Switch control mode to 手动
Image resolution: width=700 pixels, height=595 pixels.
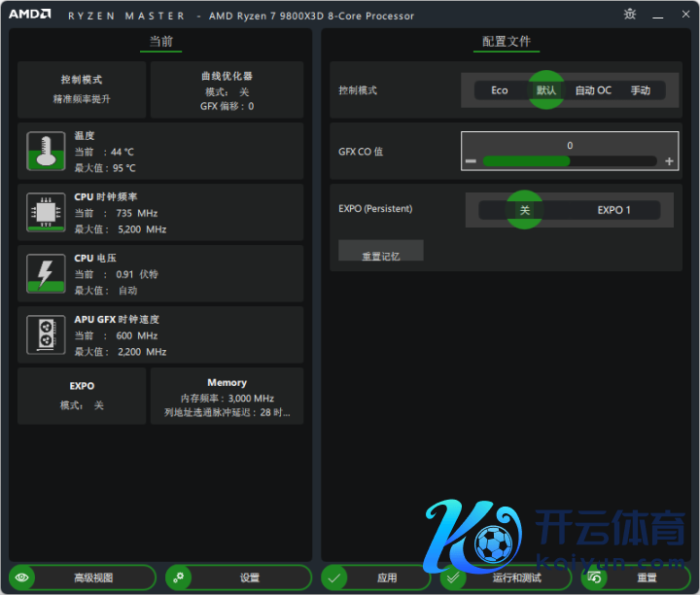640,90
